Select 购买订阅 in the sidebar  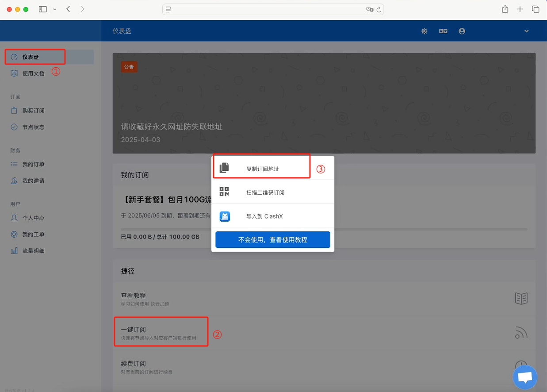click(x=34, y=111)
